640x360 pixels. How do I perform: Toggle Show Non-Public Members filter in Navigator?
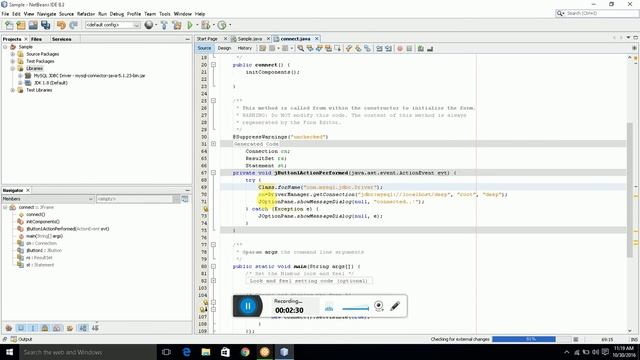point(45,328)
